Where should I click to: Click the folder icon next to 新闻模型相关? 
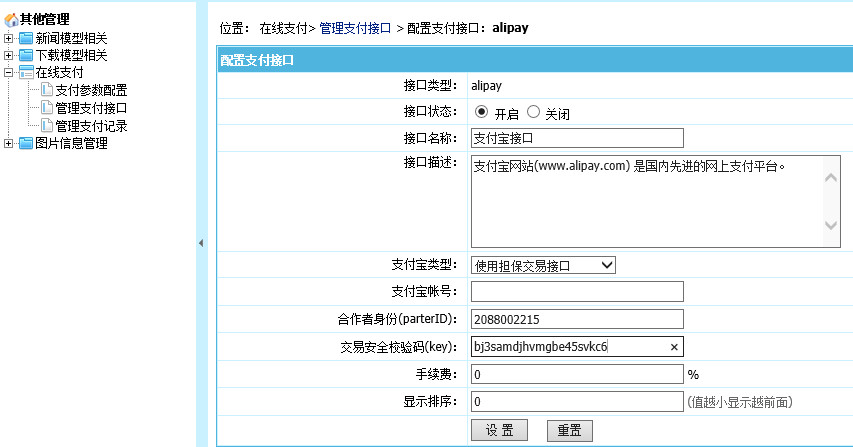26,38
